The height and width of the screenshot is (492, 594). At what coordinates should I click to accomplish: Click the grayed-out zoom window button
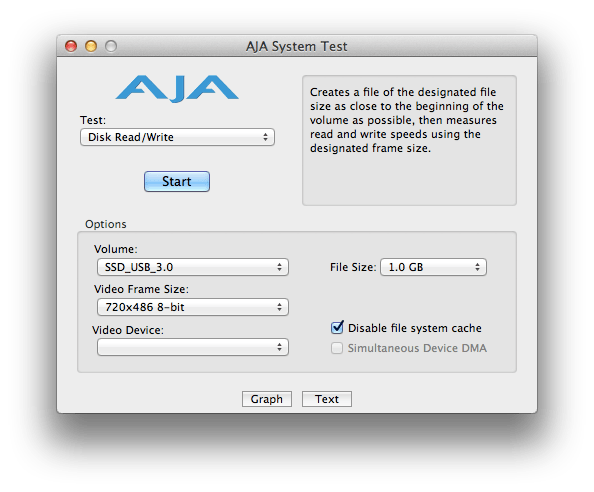click(111, 46)
